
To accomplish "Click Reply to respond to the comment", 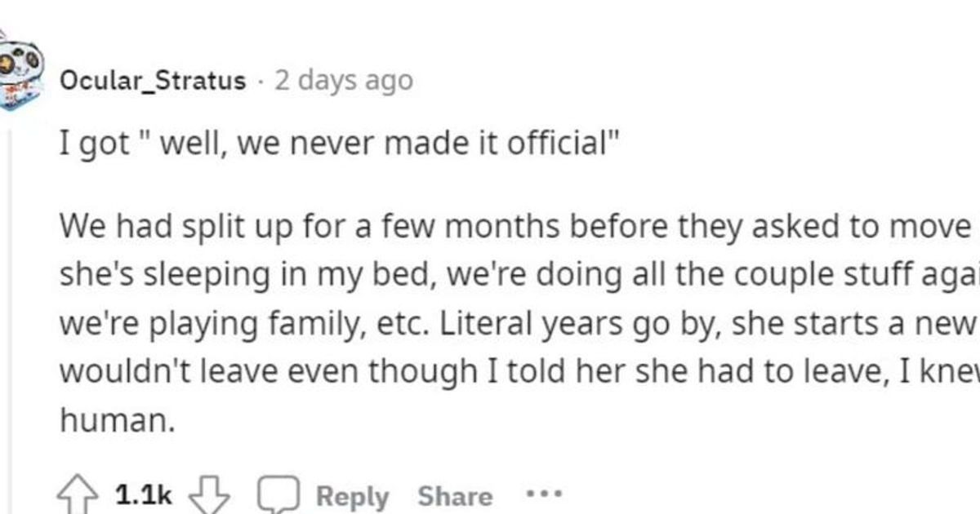I will tap(353, 494).
